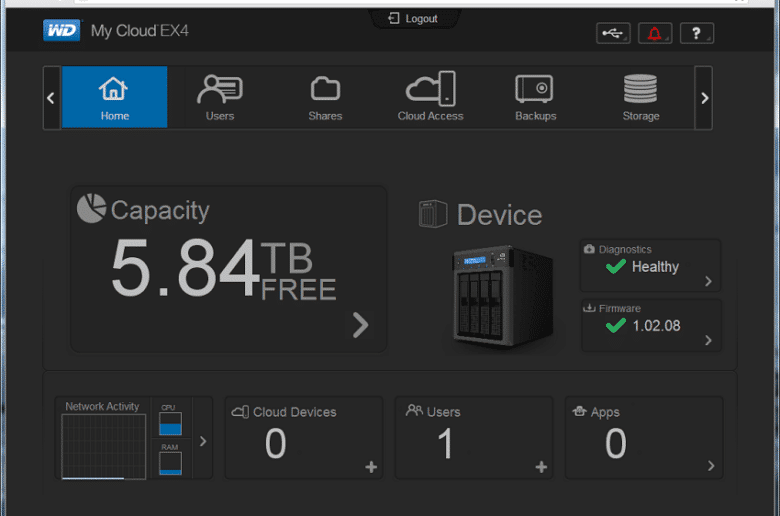Click the Diagnostics icon
Viewport: 780px width, 516px height.
pyautogui.click(x=589, y=249)
